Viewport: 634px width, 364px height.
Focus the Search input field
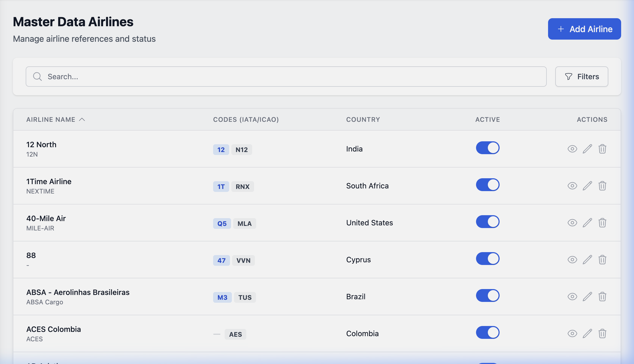point(286,77)
